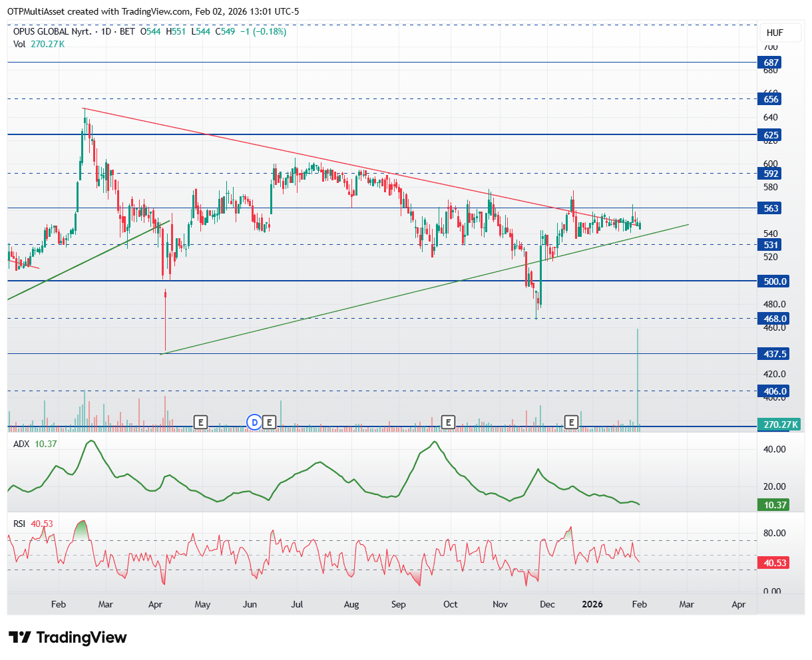Select the 563 horizontal line price label
This screenshot has height=660, width=812.
[x=771, y=208]
